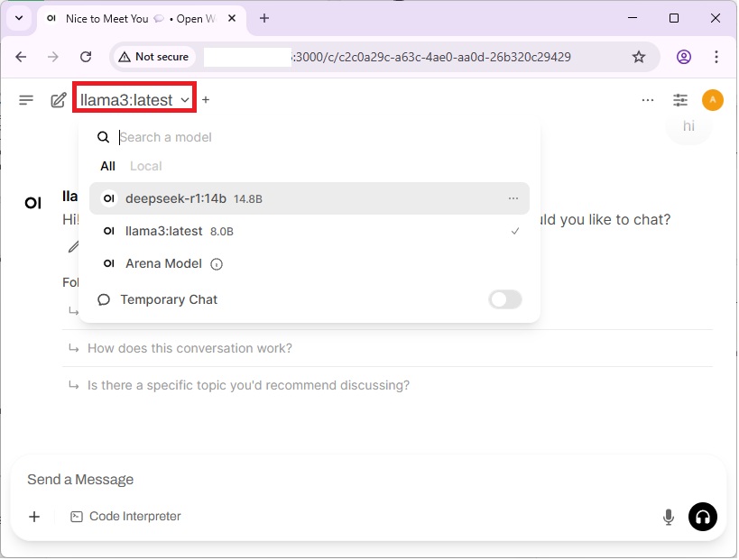Viewport: 739px width, 560px height.
Task: Toggle the Temporary Chat switch
Action: click(504, 299)
